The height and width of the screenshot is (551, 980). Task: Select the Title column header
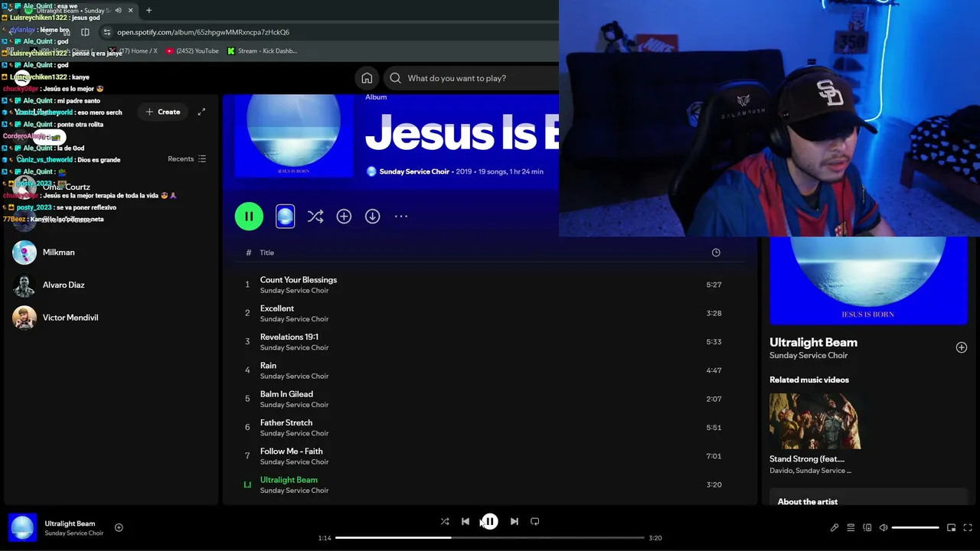point(266,253)
